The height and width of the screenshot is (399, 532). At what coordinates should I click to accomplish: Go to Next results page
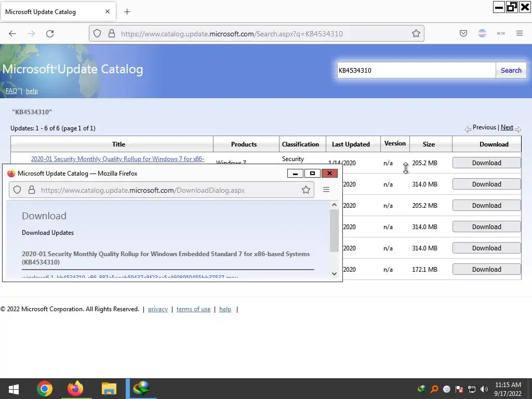click(507, 127)
